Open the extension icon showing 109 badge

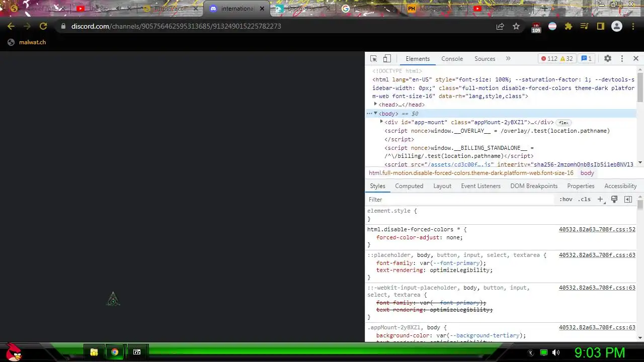coord(536,27)
